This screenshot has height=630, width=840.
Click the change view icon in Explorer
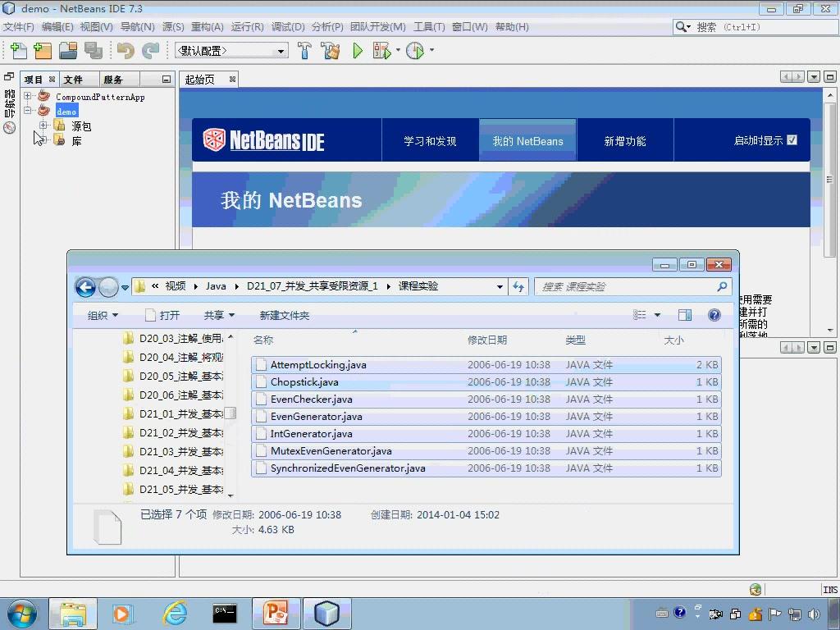pyautogui.click(x=640, y=315)
